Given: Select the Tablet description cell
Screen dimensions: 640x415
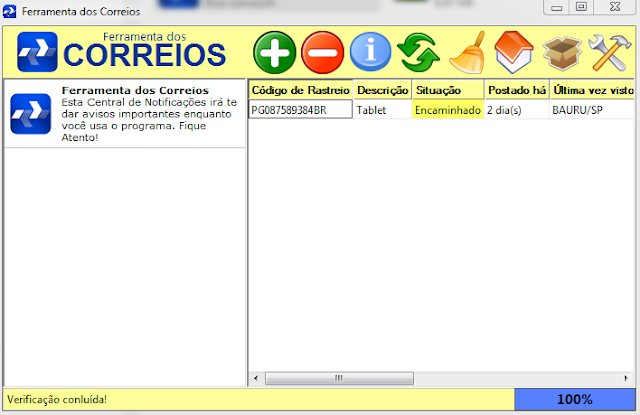Looking at the screenshot, I should pos(382,110).
